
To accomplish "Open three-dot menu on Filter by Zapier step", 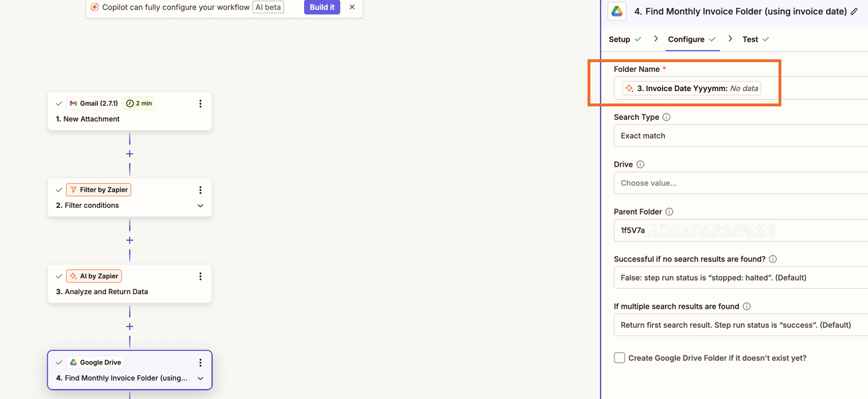I will tap(200, 190).
